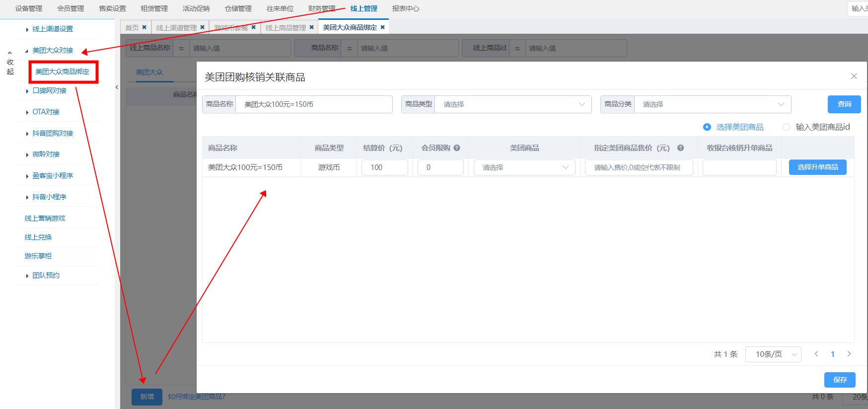868x409 pixels.
Task: Click the 商品名称 search field in dialog
Action: click(314, 104)
